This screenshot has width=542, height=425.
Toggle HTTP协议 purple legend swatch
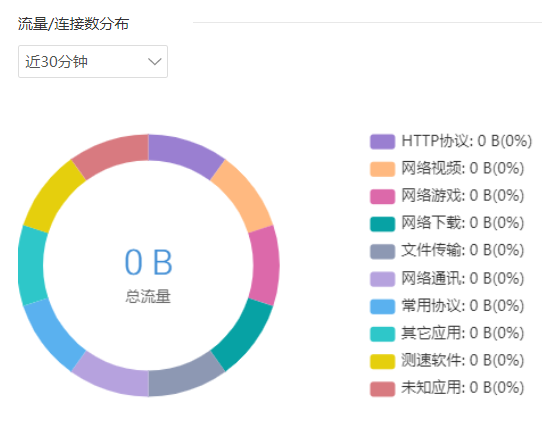click(x=382, y=141)
